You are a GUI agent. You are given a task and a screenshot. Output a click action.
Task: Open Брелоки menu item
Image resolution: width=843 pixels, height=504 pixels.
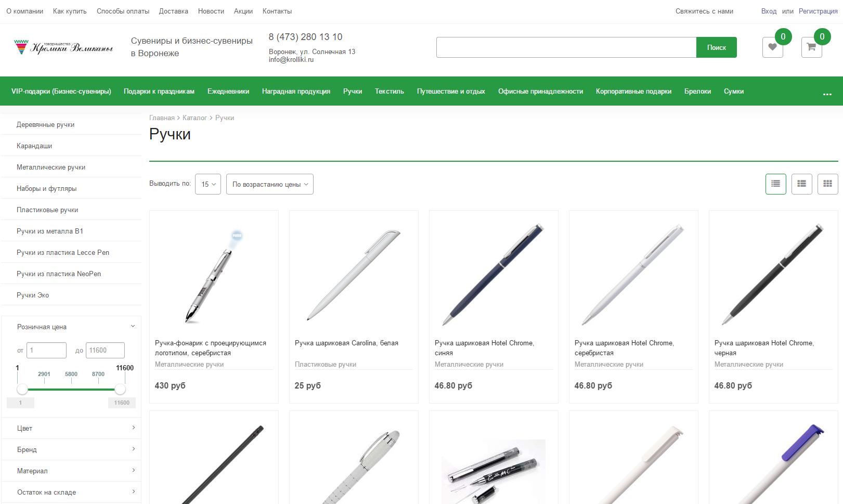tap(697, 91)
